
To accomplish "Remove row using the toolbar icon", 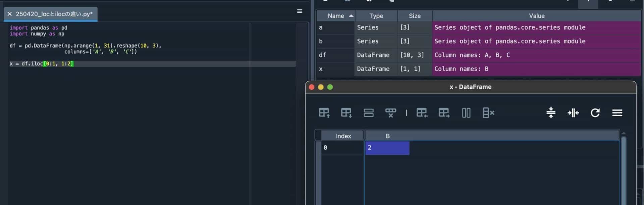I will (x=390, y=113).
